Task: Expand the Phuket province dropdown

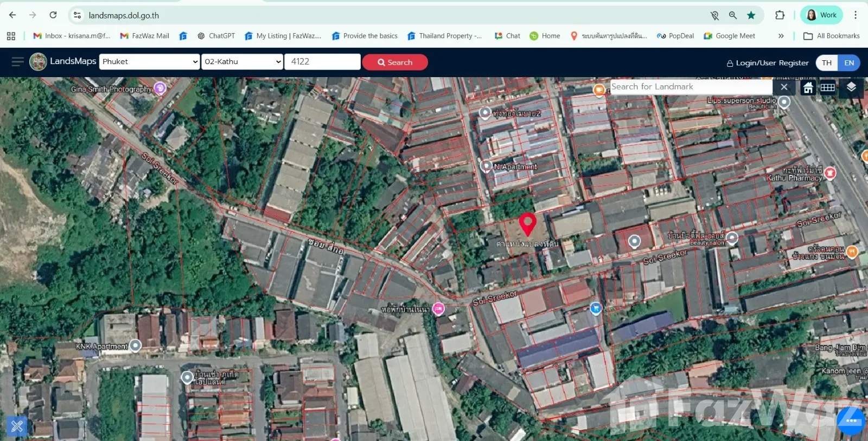Action: pos(150,62)
